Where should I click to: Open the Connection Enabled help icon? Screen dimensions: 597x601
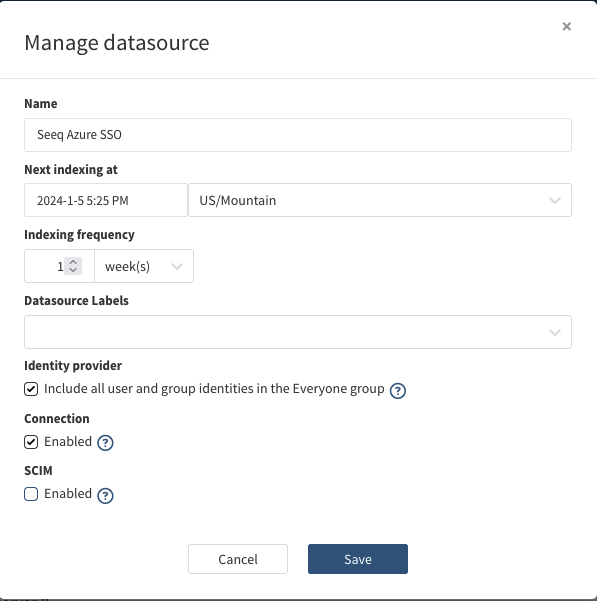pyautogui.click(x=105, y=443)
